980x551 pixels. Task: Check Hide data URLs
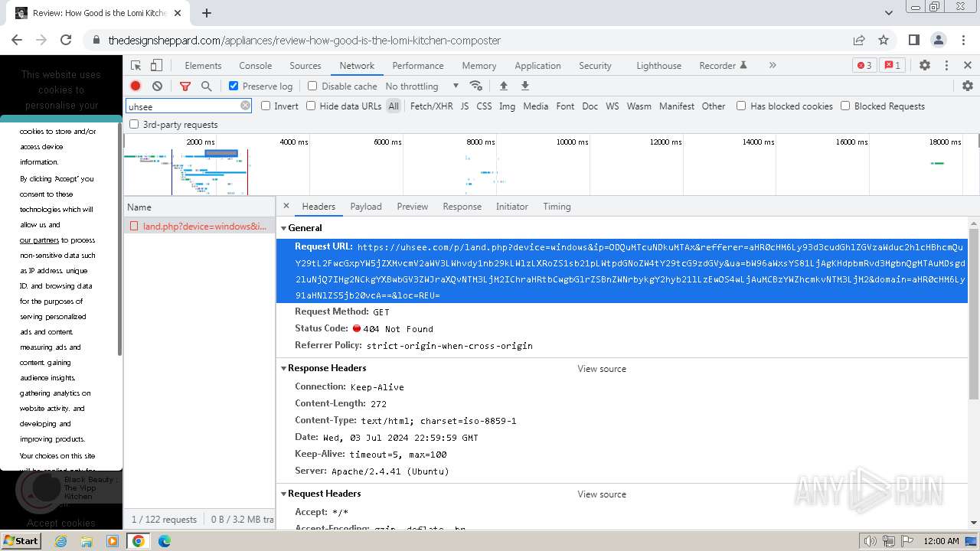[x=311, y=106]
